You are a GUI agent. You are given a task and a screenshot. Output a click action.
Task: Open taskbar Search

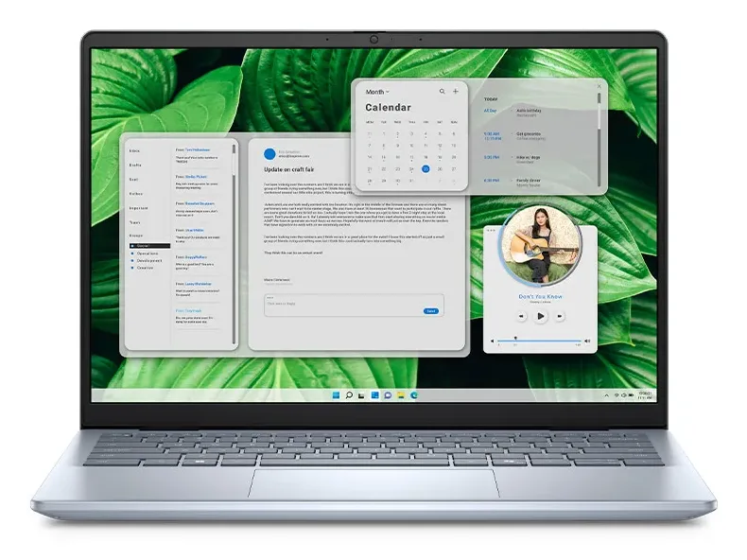tap(349, 395)
